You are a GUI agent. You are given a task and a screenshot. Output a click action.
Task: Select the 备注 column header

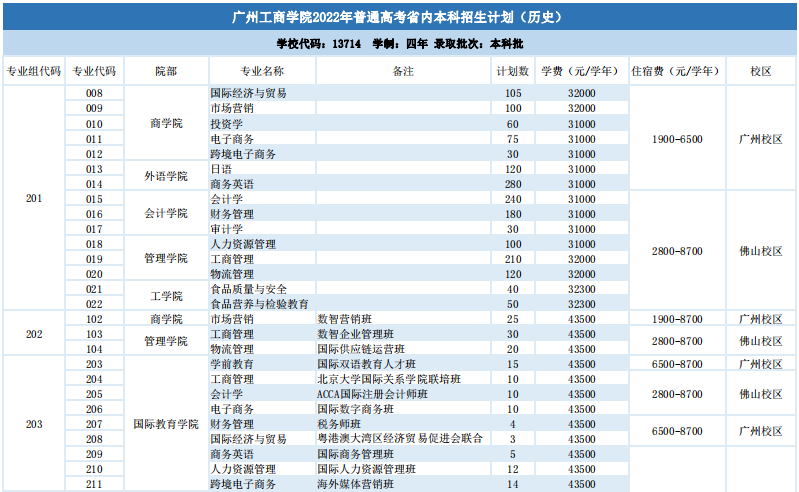click(x=403, y=71)
